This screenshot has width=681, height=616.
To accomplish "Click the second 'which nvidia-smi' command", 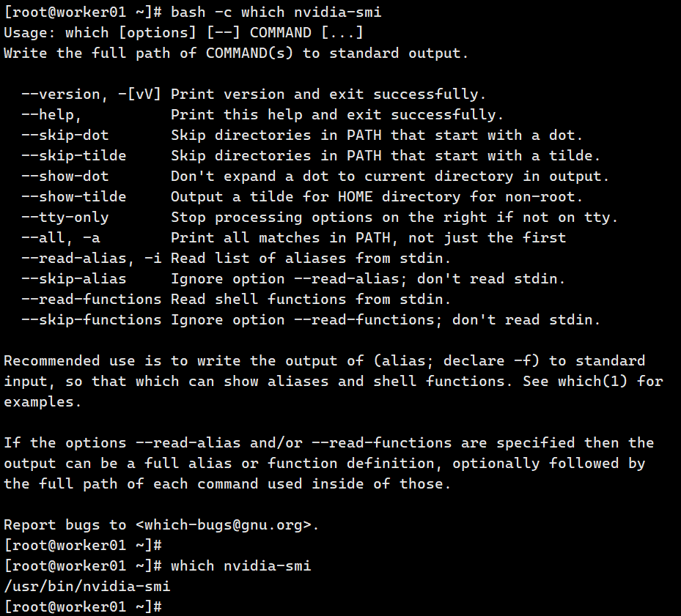I will tap(240, 565).
